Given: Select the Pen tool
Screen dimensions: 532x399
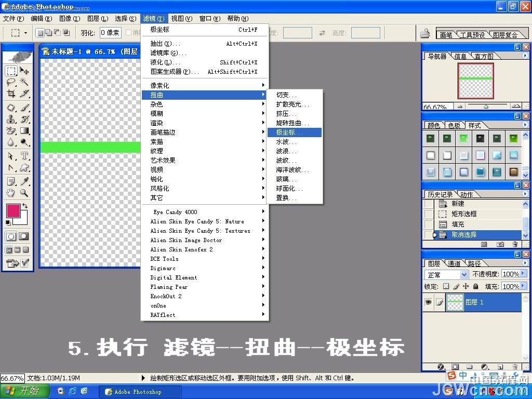Looking at the screenshot, I should pos(11,168).
